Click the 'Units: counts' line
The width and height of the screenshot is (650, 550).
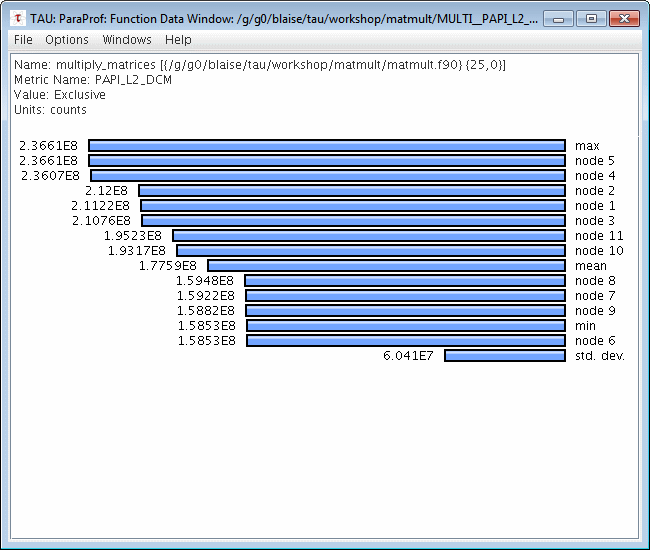pos(50,110)
